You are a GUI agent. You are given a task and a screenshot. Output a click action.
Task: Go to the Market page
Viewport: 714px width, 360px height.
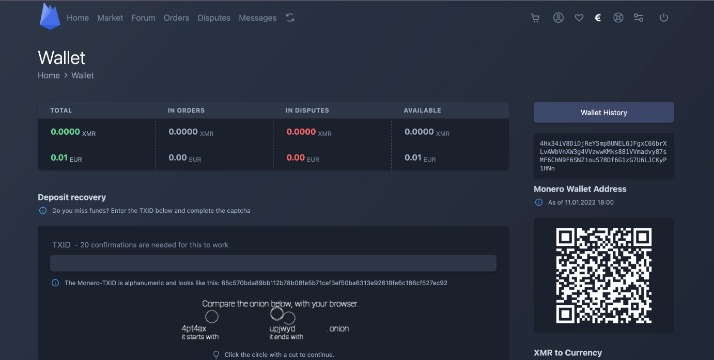point(110,18)
